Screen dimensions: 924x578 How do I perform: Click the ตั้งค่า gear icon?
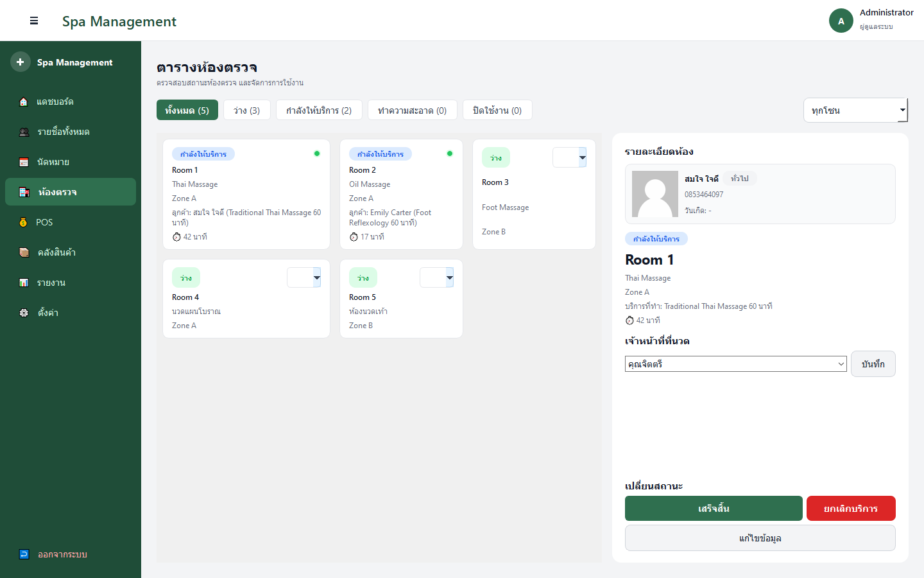(24, 313)
